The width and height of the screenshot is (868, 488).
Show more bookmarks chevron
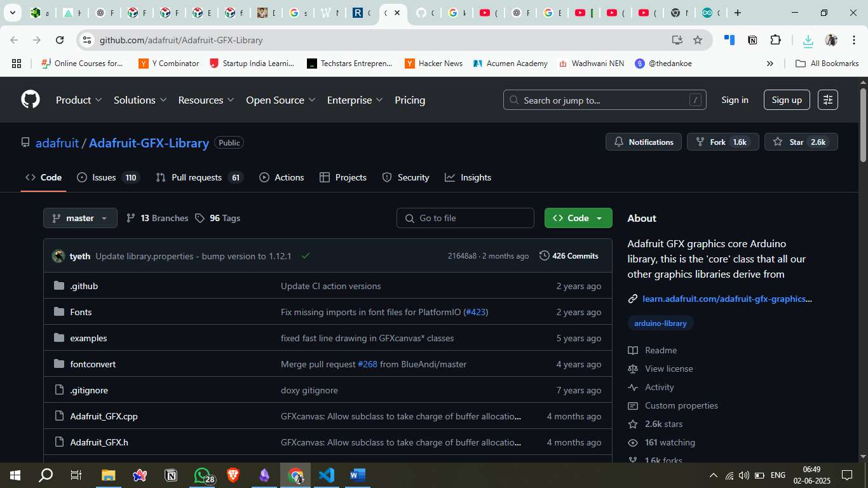770,64
